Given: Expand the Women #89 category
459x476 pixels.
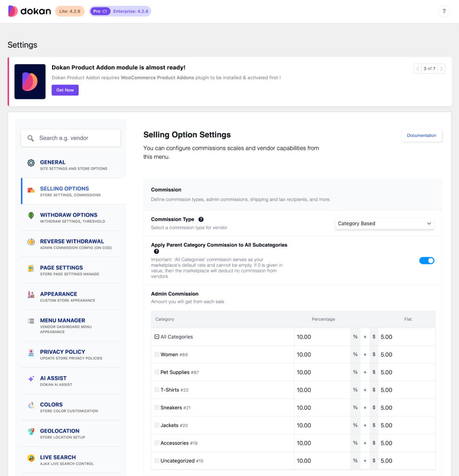Looking at the screenshot, I should tap(157, 354).
